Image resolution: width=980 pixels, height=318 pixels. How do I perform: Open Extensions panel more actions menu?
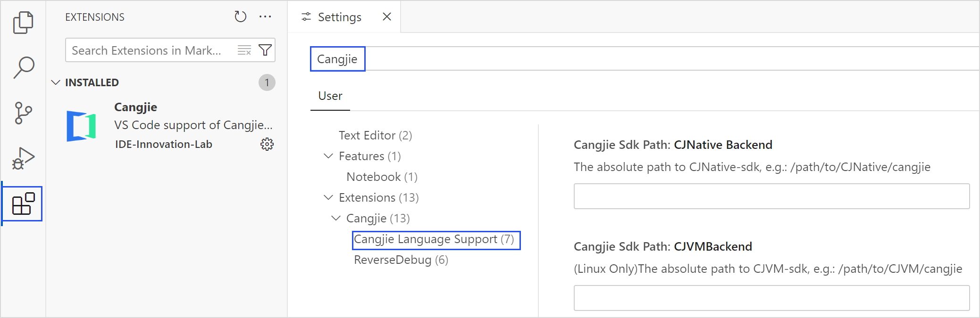(x=265, y=17)
